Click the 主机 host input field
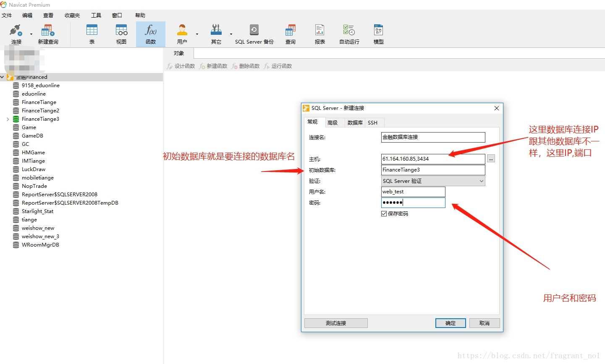The width and height of the screenshot is (605, 364). (x=433, y=159)
